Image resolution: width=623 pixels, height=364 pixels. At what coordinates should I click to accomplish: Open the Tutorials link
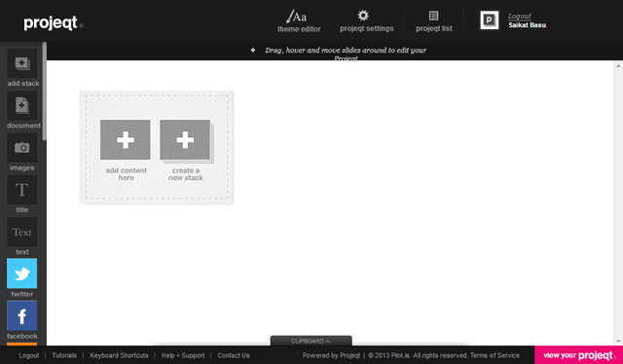64,355
